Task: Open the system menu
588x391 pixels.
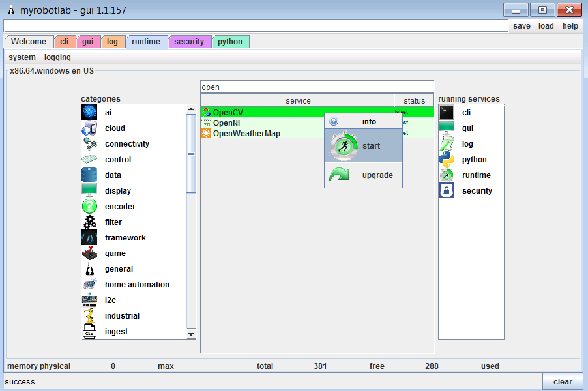Action: point(22,57)
